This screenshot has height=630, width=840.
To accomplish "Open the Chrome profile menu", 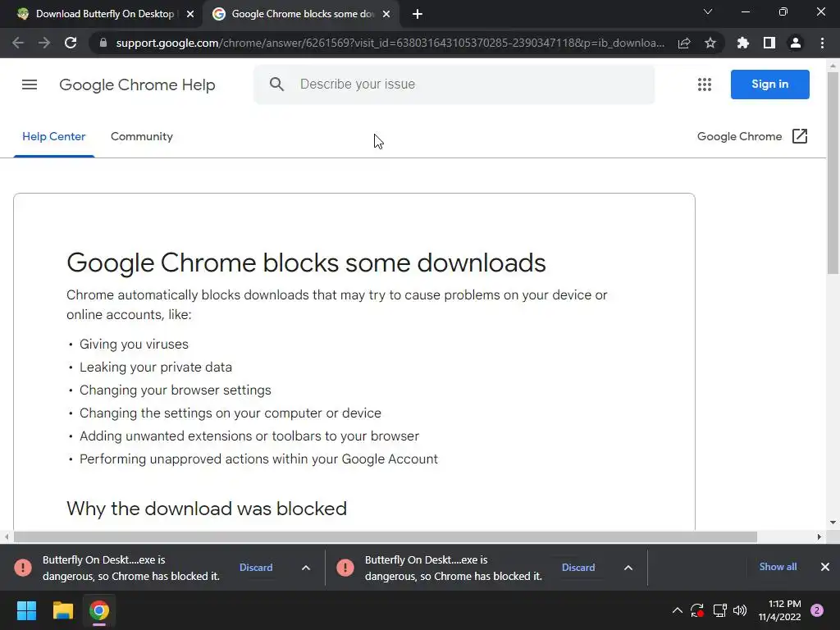I will [x=796, y=43].
